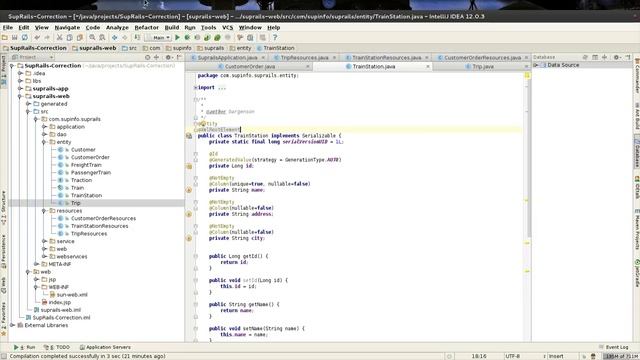Click the UTF-8 encoding status bar entry
This screenshot has width=640, height=360.
pos(513,356)
